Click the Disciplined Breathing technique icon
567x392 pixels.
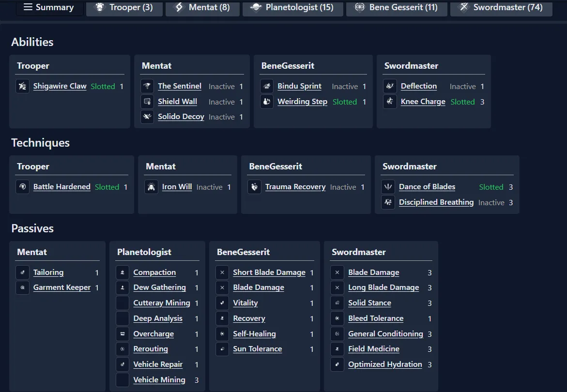click(388, 202)
